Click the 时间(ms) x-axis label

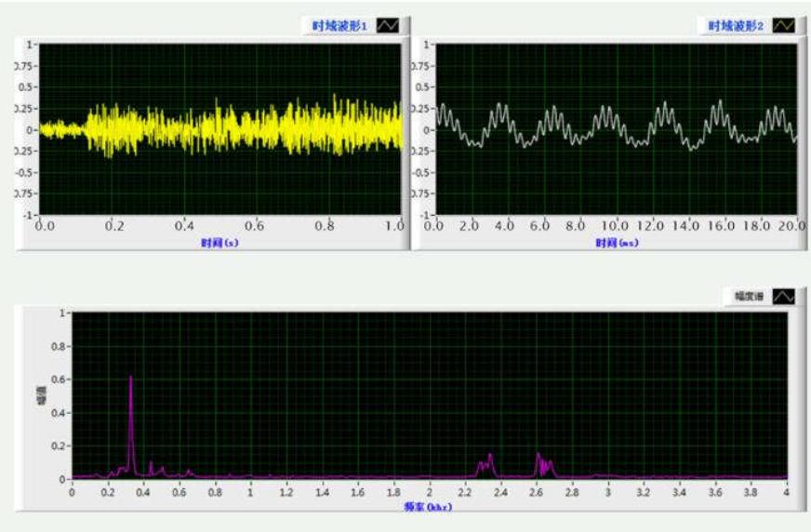pyautogui.click(x=615, y=242)
